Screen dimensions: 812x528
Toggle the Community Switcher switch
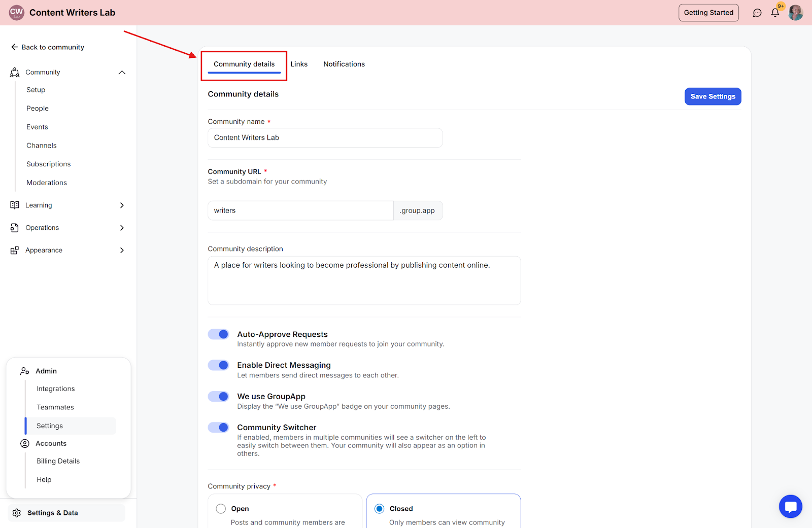[219, 428]
